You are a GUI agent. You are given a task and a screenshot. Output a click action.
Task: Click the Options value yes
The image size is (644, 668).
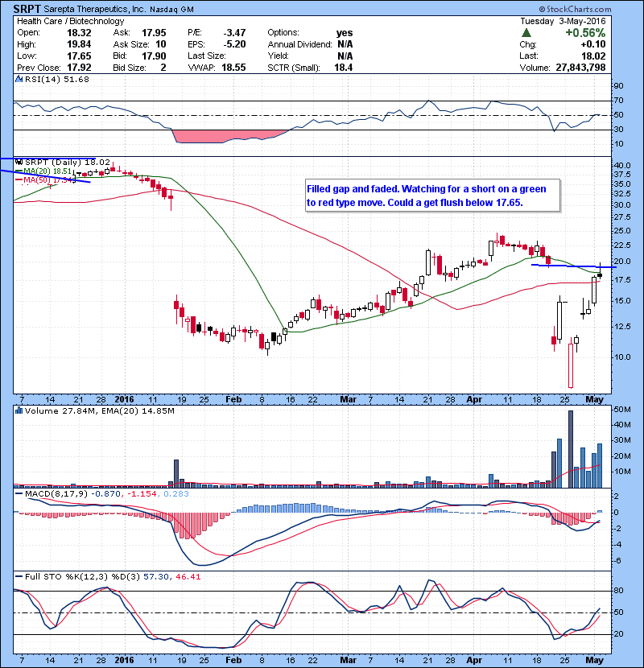point(345,33)
